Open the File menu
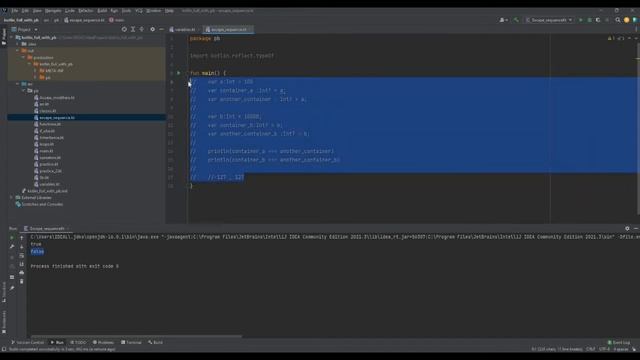 15,11
